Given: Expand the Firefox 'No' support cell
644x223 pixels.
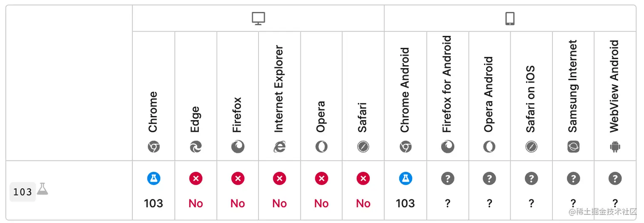Looking at the screenshot, I should tap(238, 191).
